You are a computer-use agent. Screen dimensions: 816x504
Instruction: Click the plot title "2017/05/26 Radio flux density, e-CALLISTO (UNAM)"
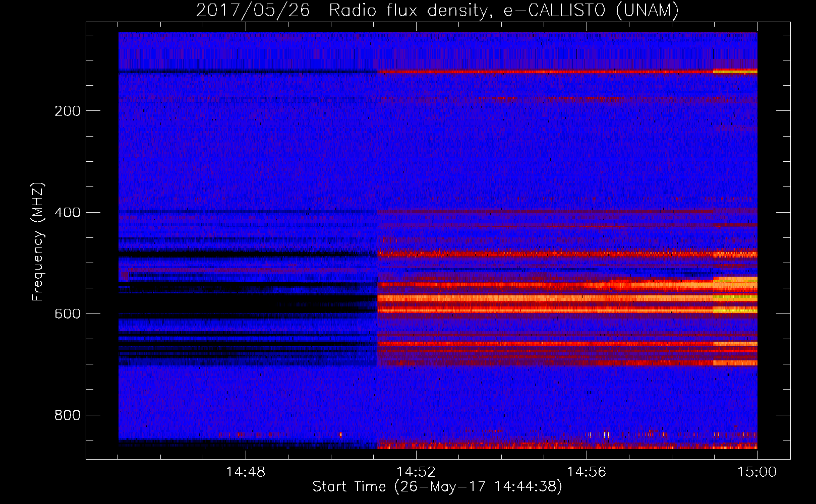coord(437,10)
